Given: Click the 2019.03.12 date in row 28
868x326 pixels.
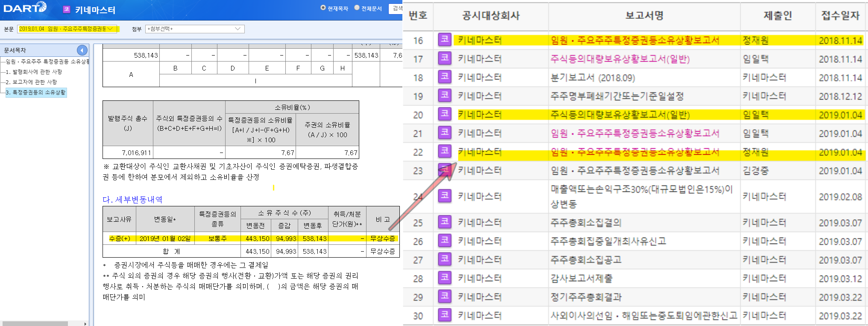Looking at the screenshot, I should tap(840, 278).
